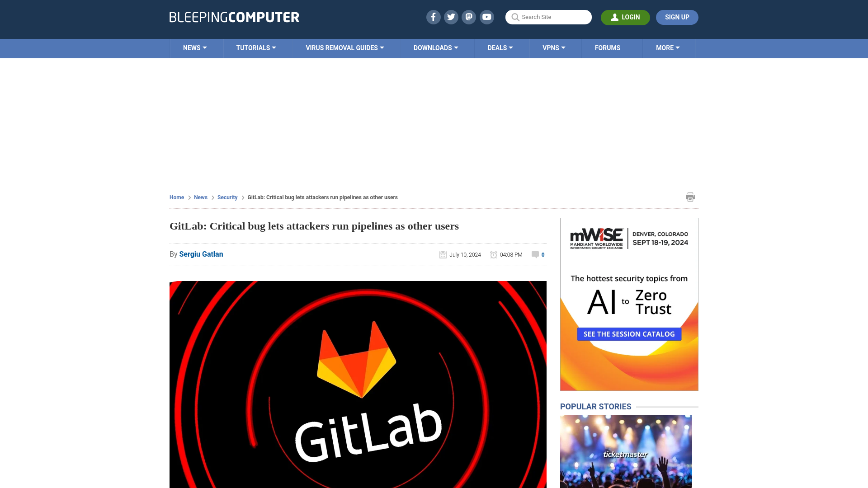Open the FORUMS menu item
Screen dimensions: 868x488
click(x=608, y=47)
